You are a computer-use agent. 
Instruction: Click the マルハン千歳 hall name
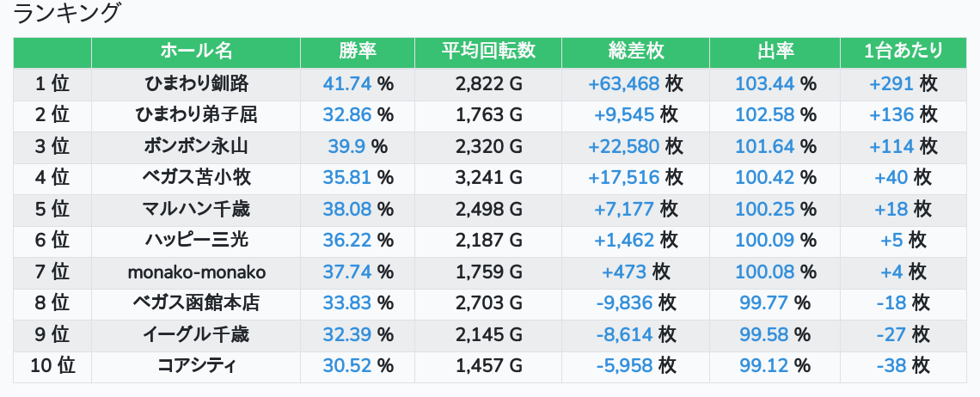tap(196, 209)
